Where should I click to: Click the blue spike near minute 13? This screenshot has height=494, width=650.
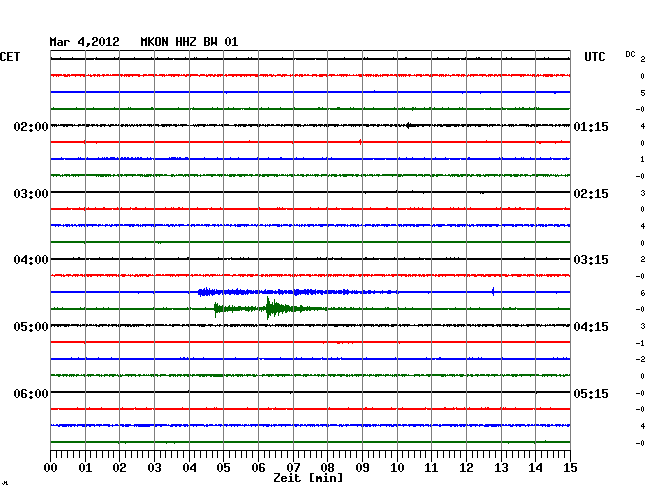tap(493, 291)
